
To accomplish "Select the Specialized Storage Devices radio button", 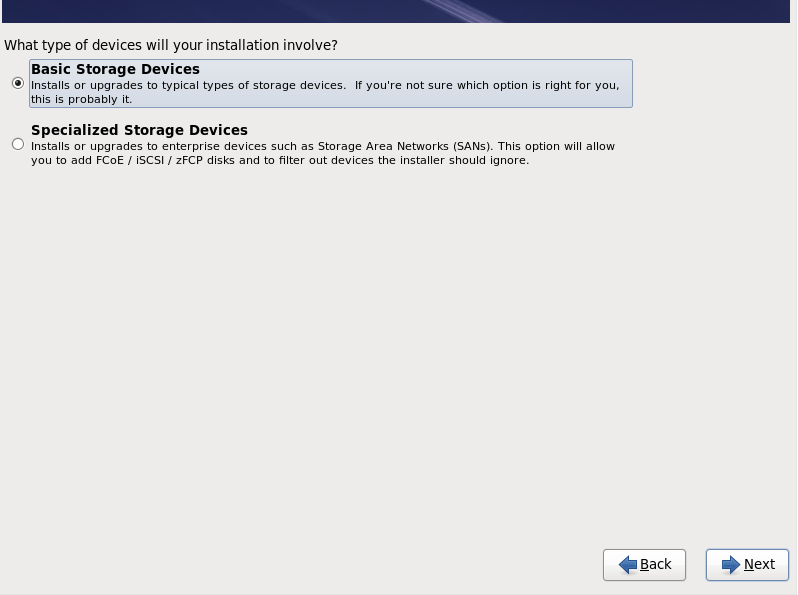I will (18, 144).
